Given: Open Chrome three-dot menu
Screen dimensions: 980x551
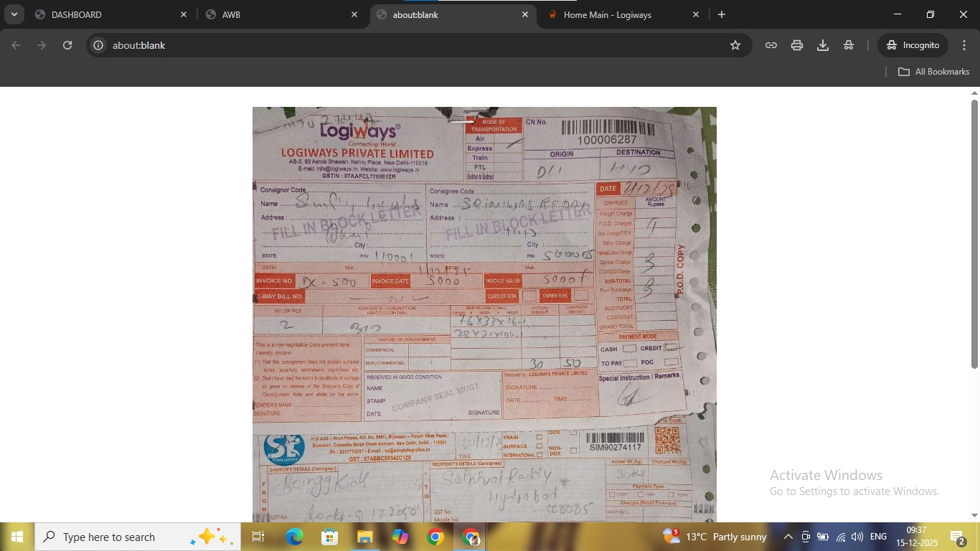Looking at the screenshot, I should (964, 45).
